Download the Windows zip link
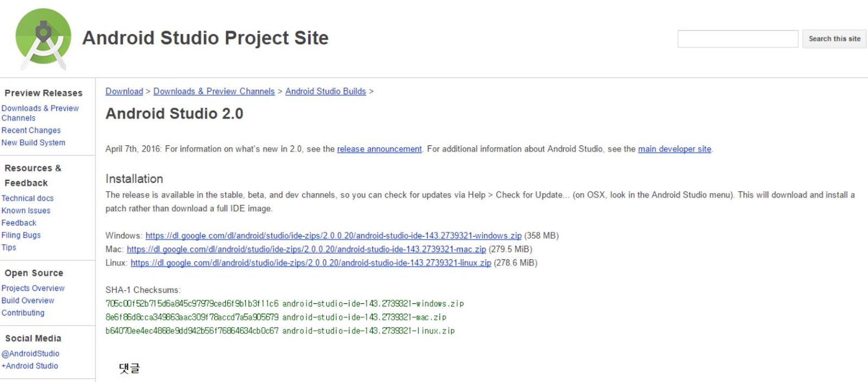The image size is (868, 382). click(x=333, y=235)
